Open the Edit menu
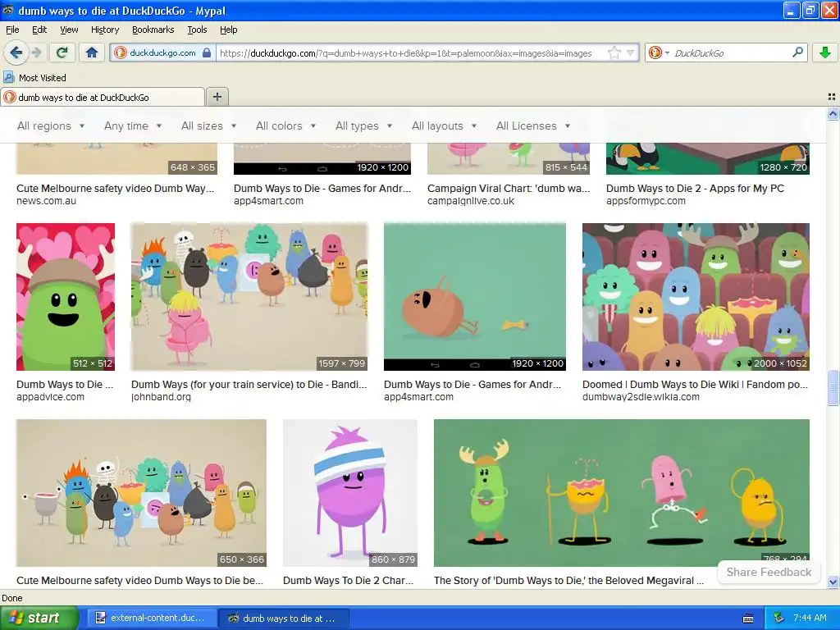Image resolution: width=840 pixels, height=630 pixels. click(x=39, y=30)
